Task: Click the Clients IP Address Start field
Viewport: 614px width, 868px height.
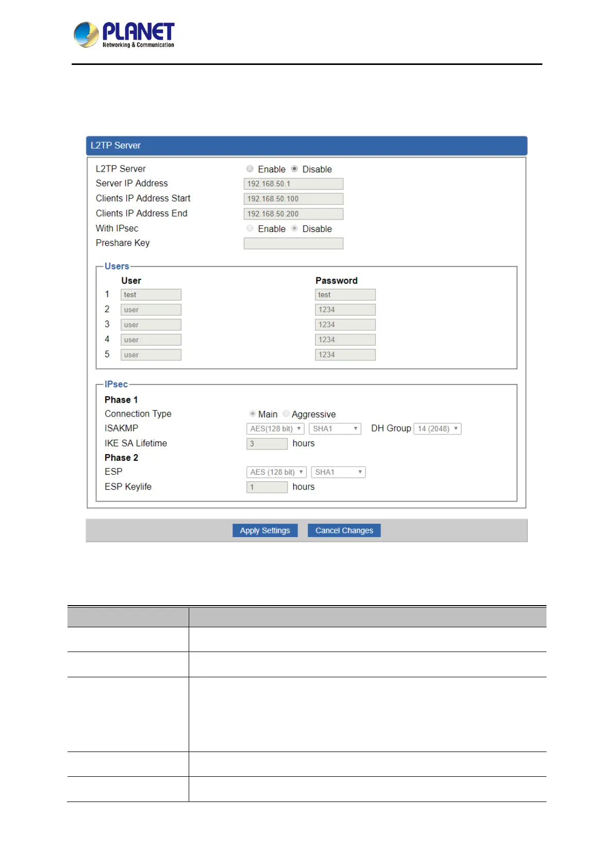Action: click(293, 199)
